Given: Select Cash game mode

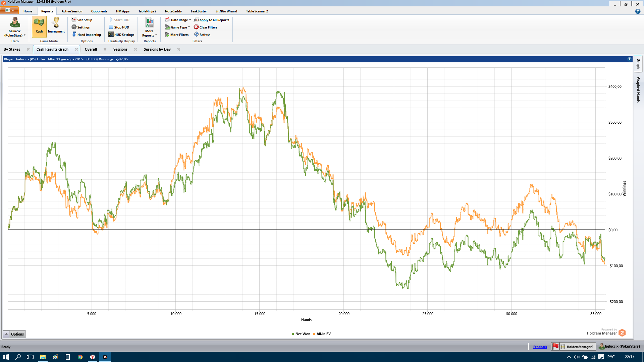Looking at the screenshot, I should (39, 27).
